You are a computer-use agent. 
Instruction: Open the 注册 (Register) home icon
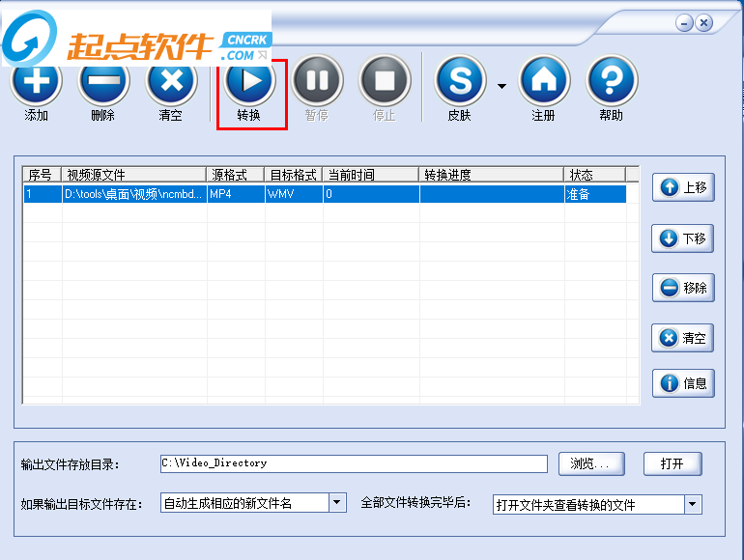click(544, 80)
